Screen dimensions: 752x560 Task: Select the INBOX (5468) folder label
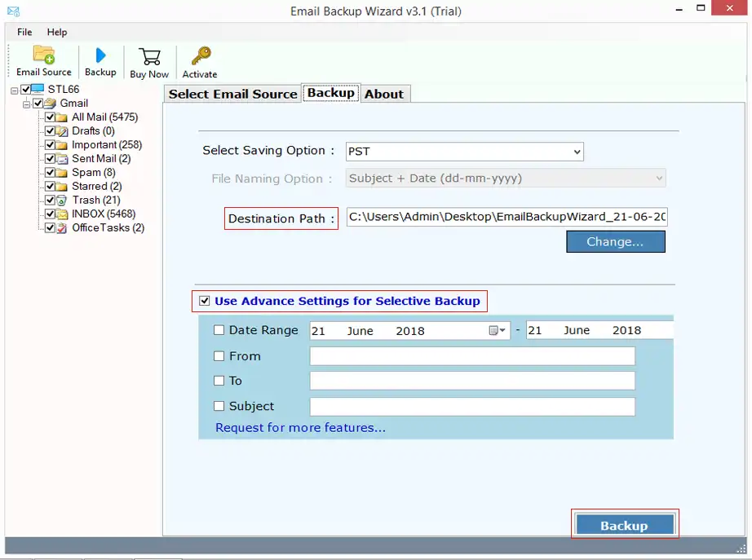pyautogui.click(x=104, y=214)
